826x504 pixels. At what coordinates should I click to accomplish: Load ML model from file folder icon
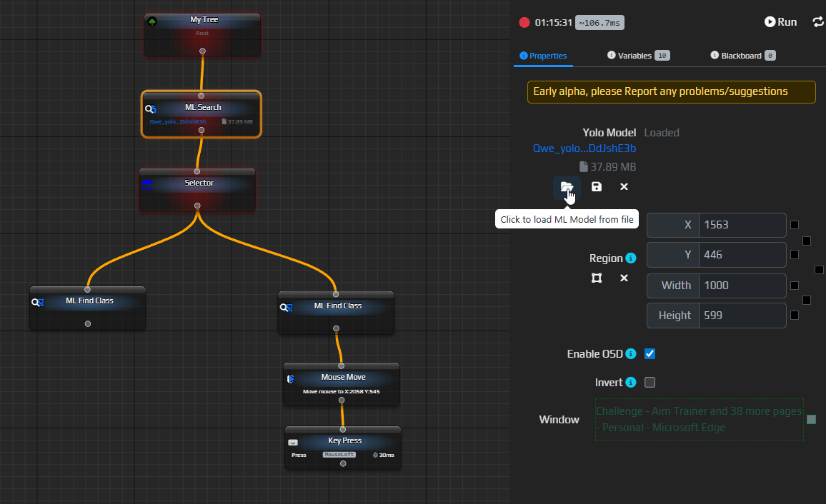567,187
